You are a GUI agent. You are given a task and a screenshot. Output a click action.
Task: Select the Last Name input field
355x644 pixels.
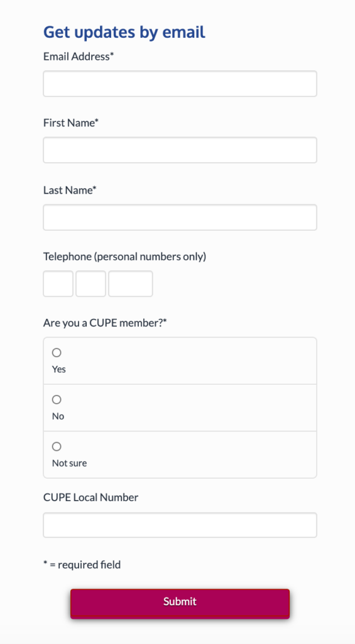tap(180, 217)
